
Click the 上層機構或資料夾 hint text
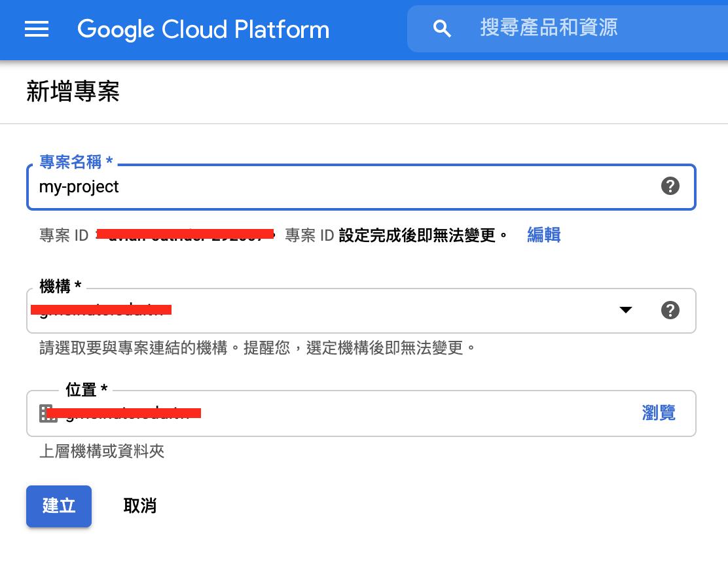[101, 451]
